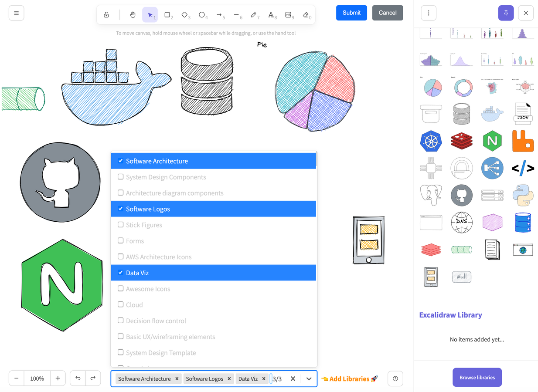Select the Eraser tool
538x392 pixels.
306,15
